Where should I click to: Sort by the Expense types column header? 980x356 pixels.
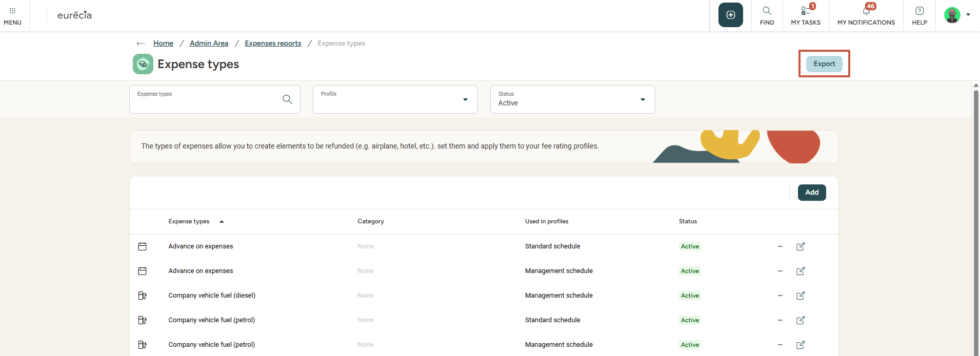coord(189,221)
